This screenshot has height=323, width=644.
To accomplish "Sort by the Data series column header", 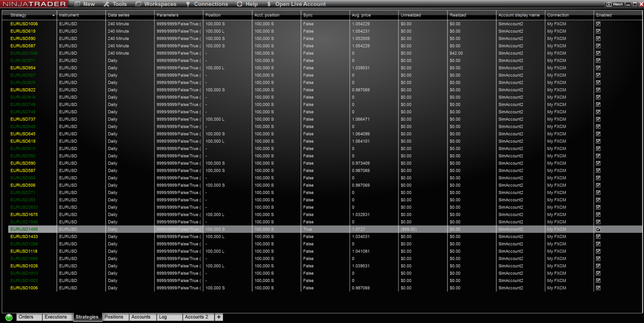I will click(x=130, y=15).
